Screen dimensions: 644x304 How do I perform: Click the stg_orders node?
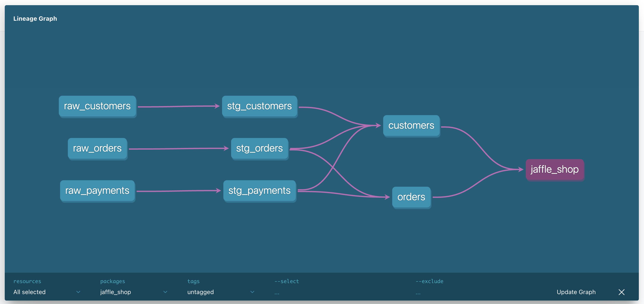coord(259,148)
